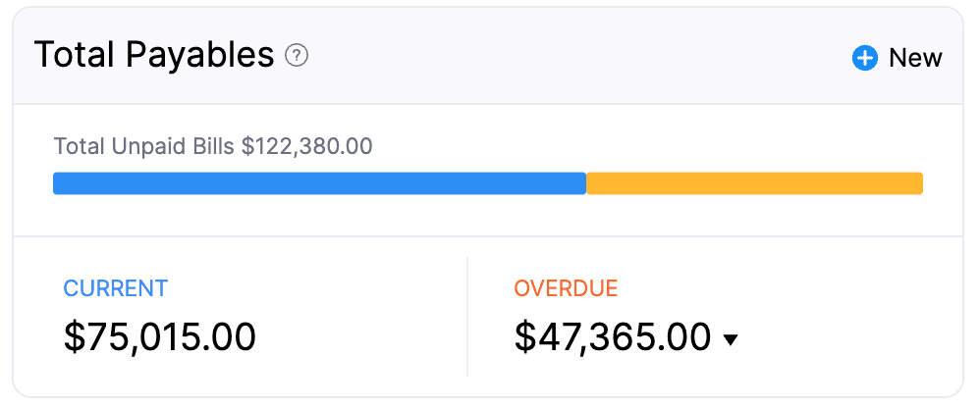
Task: Open the $75,015.00 current bills amount
Action: 160,336
